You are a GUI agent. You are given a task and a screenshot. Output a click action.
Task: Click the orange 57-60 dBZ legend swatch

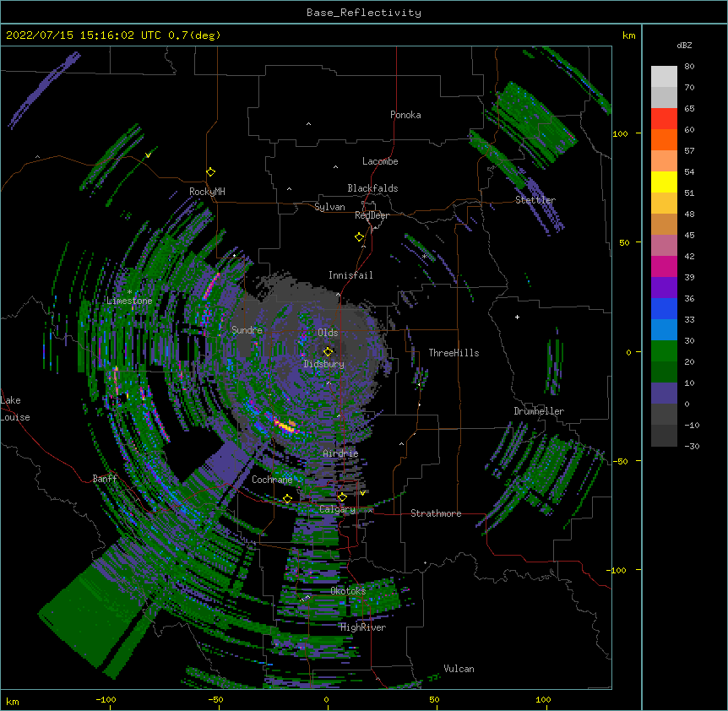664,139
